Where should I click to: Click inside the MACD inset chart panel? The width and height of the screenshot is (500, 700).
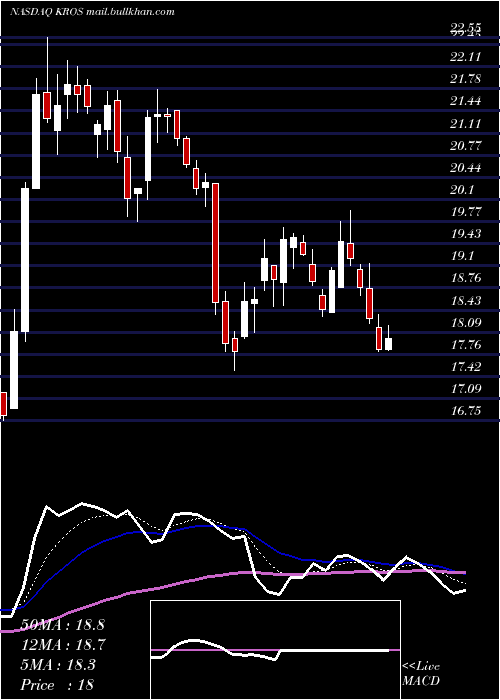coord(275,650)
